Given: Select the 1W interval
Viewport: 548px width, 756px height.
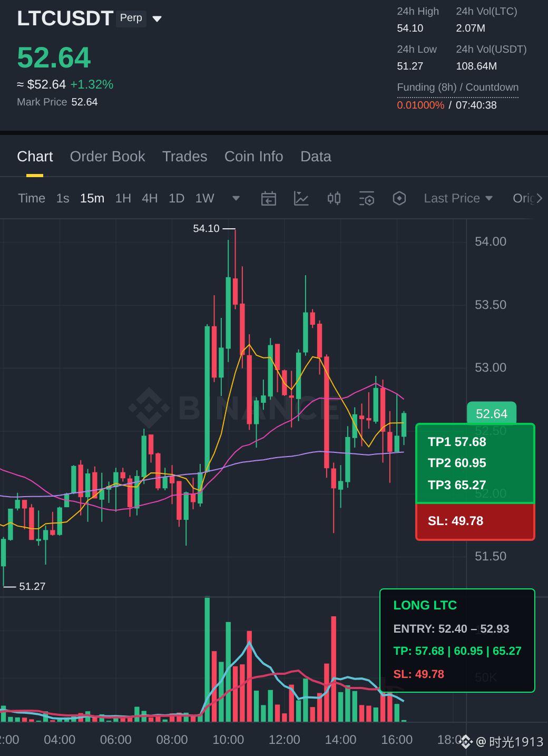Looking at the screenshot, I should 204,198.
